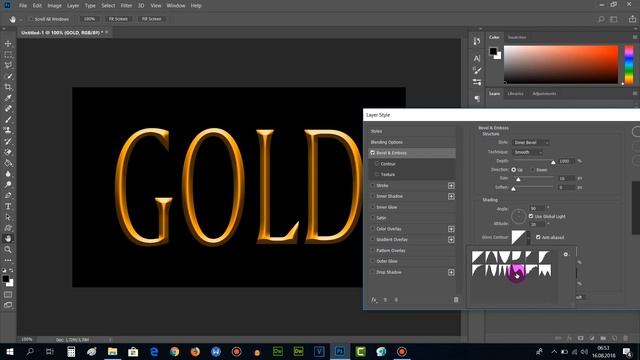The image size is (640, 360).
Task: Select the Move tool
Action: pyautogui.click(x=8, y=44)
